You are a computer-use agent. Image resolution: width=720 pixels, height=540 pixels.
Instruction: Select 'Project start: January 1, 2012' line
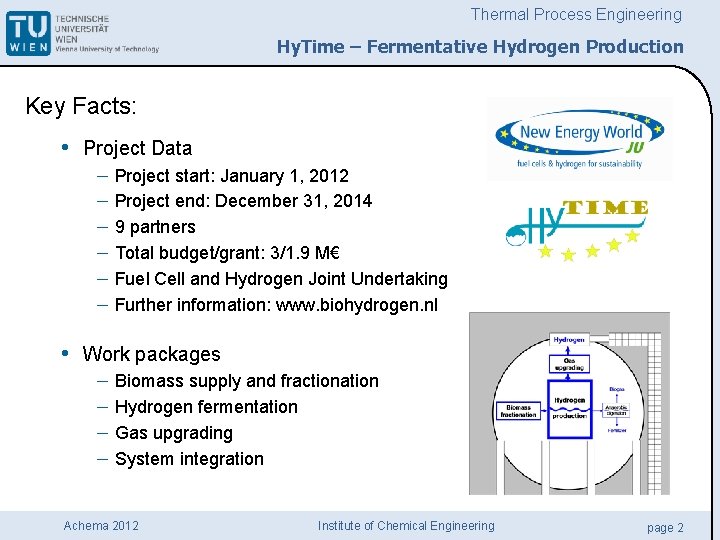[x=231, y=176]
